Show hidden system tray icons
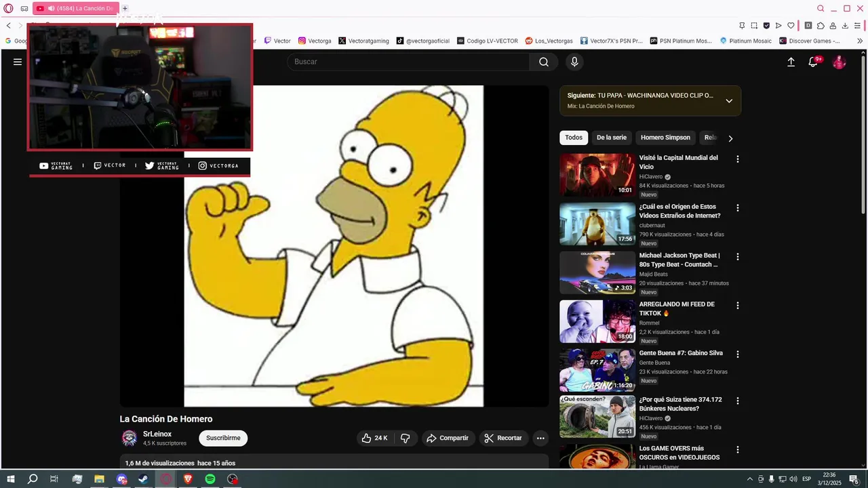Viewport: 868px width, 488px height. (x=749, y=479)
